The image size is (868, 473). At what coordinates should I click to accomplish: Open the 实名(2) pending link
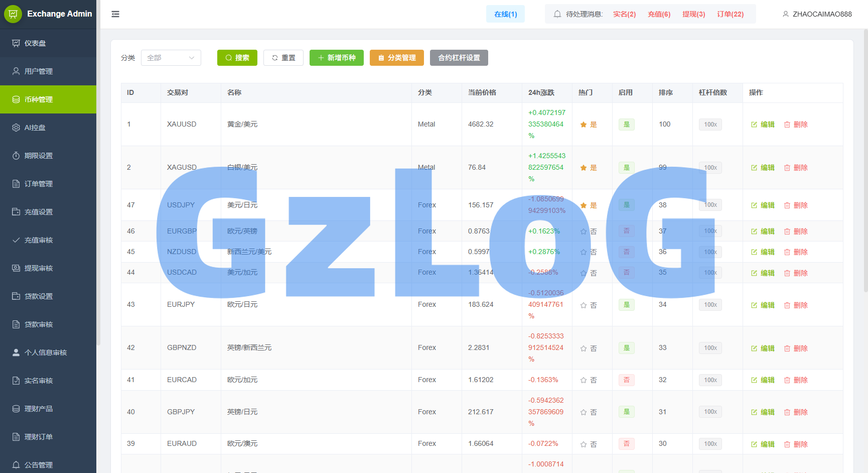[625, 14]
